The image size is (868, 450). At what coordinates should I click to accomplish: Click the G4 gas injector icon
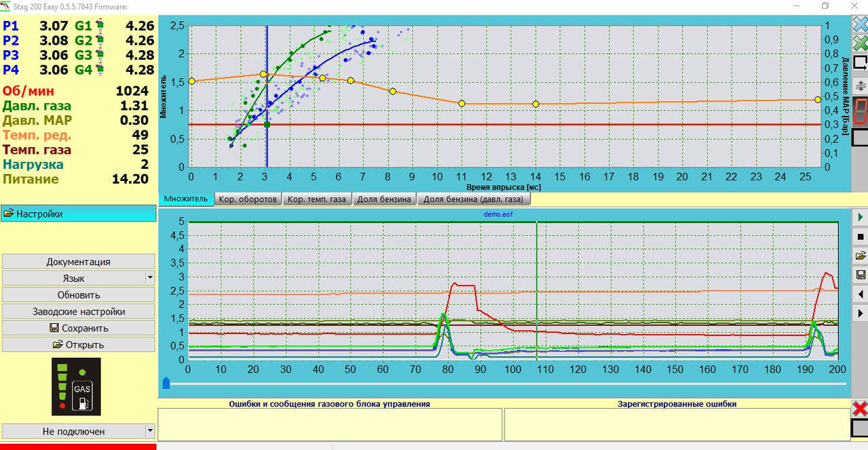[x=99, y=70]
